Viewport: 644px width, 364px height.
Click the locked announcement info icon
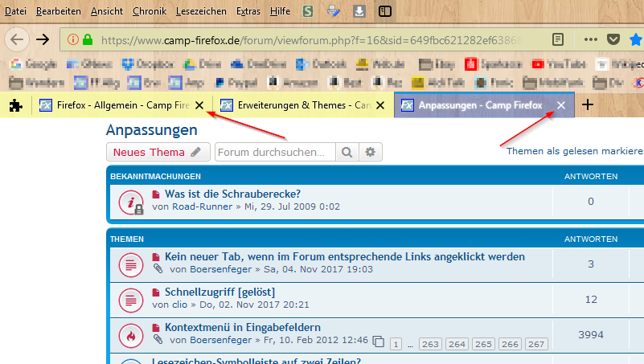pyautogui.click(x=131, y=202)
